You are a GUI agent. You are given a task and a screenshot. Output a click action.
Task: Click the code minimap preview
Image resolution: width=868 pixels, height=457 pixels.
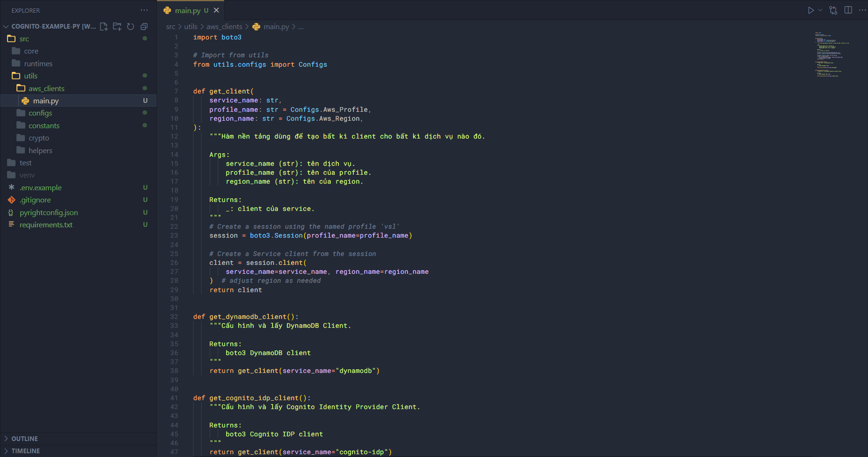pyautogui.click(x=832, y=54)
